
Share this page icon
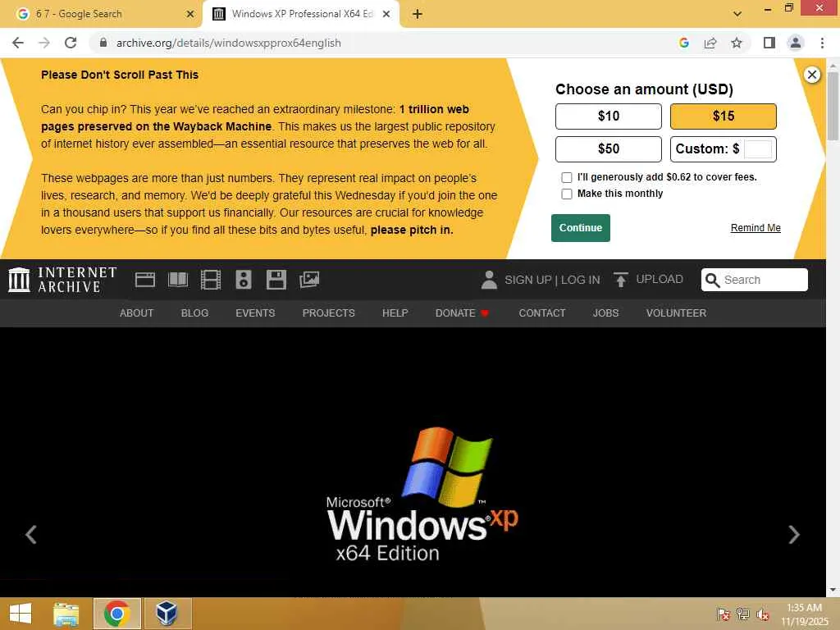click(710, 43)
